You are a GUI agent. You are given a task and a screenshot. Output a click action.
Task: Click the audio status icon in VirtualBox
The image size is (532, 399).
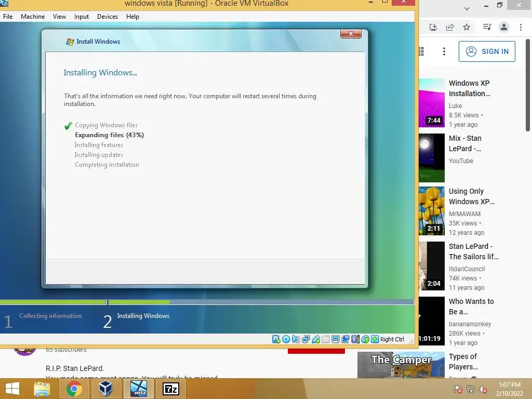(x=296, y=339)
